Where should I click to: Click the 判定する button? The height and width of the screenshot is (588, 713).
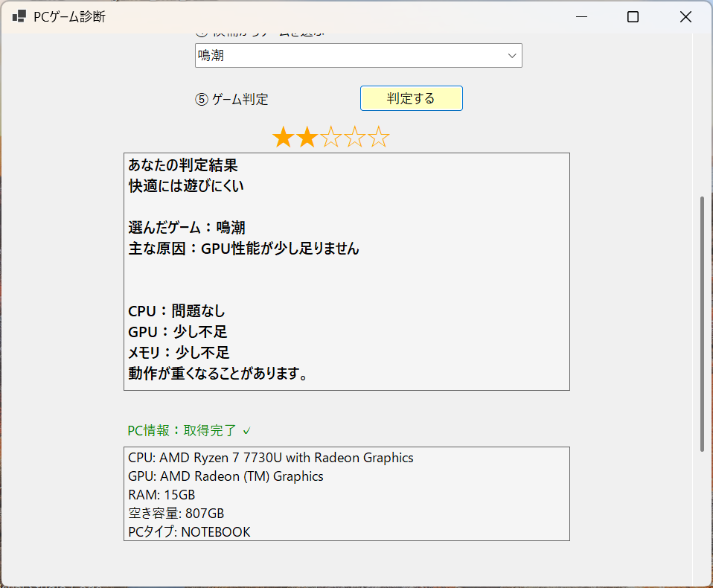click(x=411, y=98)
